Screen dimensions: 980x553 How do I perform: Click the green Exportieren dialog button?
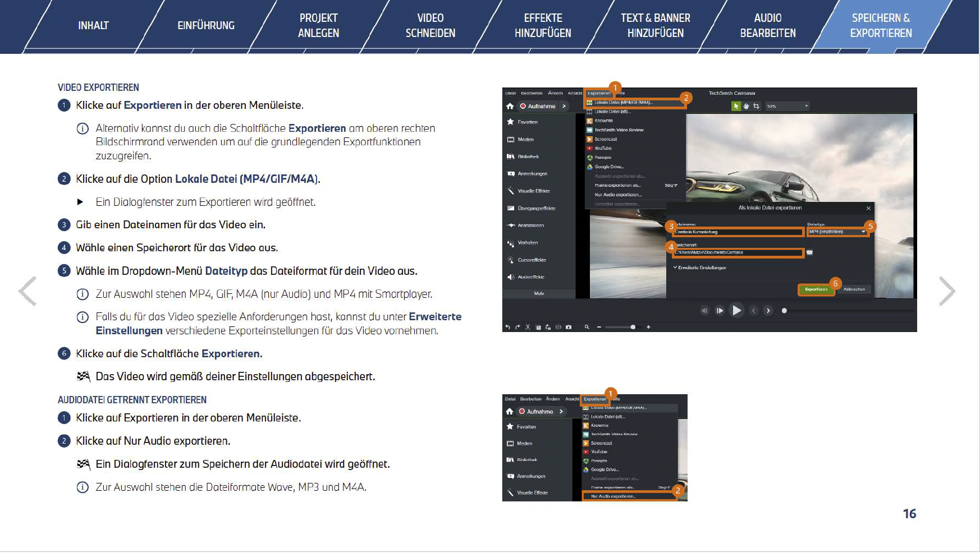pyautogui.click(x=816, y=289)
